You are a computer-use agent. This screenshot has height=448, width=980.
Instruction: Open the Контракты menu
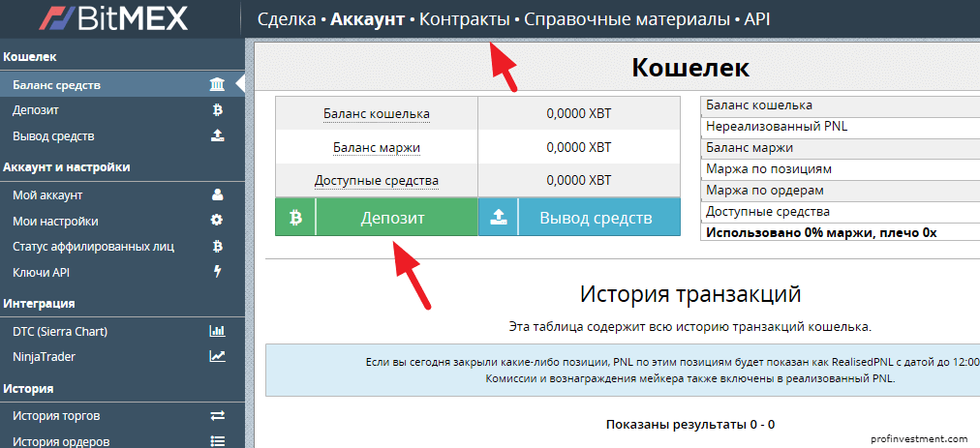point(465,19)
